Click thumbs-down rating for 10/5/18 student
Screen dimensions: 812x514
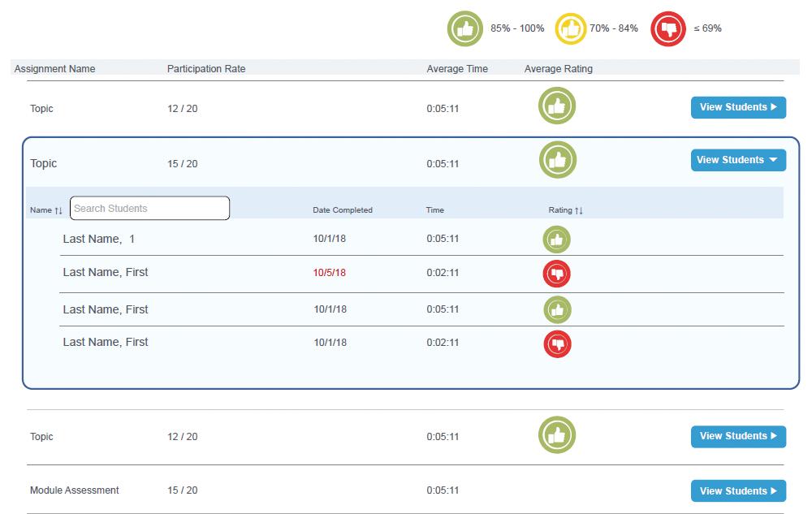557,274
